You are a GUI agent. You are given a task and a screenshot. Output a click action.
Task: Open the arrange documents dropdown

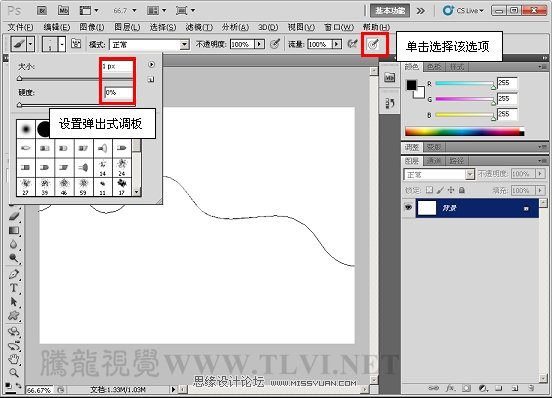(156, 11)
